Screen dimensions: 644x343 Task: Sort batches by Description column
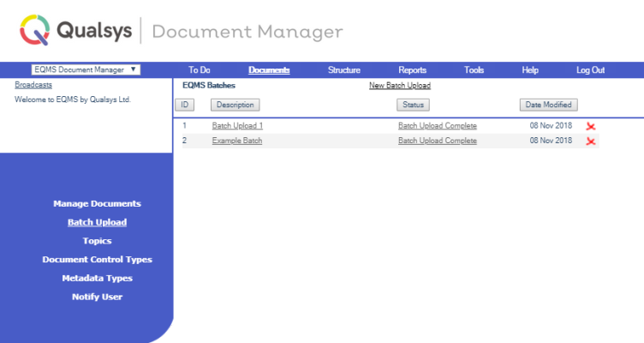click(x=235, y=105)
